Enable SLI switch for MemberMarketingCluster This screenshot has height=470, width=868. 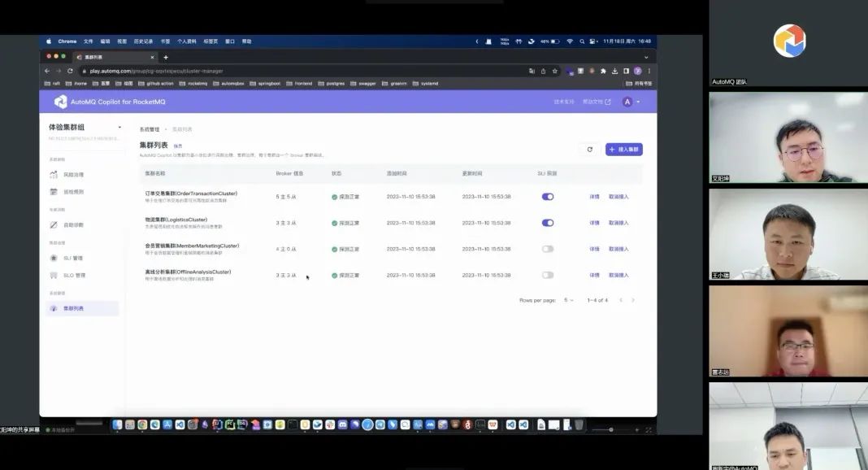click(x=548, y=249)
